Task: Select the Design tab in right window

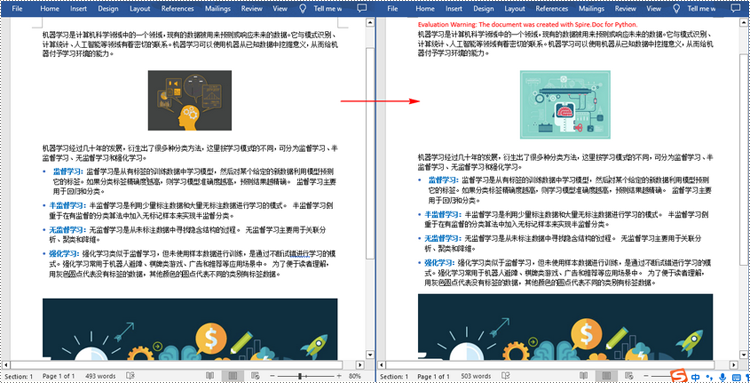Action: point(484,9)
